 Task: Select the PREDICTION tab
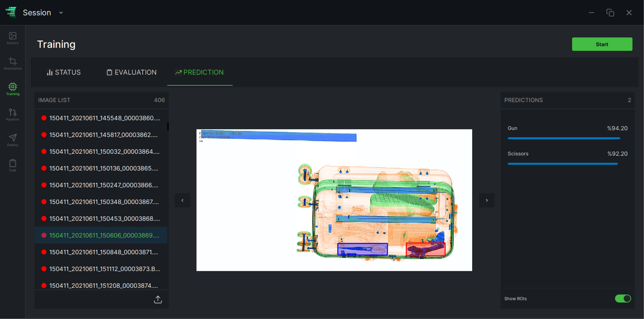point(200,72)
